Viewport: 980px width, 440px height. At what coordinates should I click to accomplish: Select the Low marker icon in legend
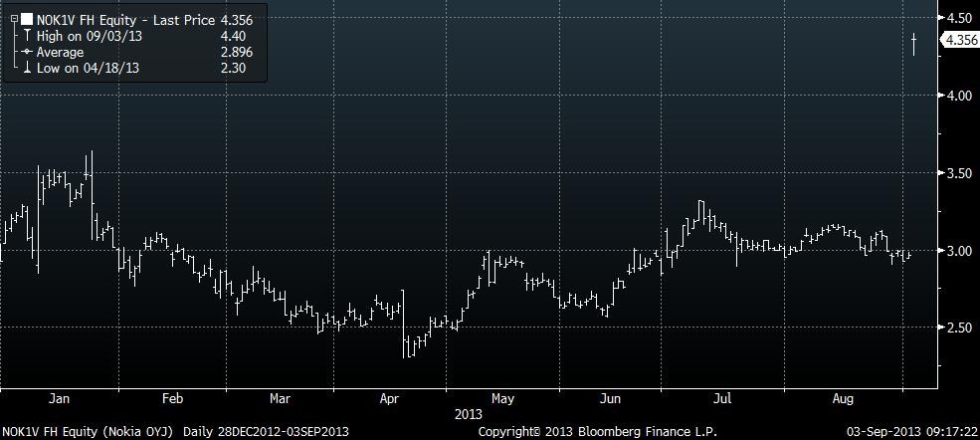coord(26,68)
